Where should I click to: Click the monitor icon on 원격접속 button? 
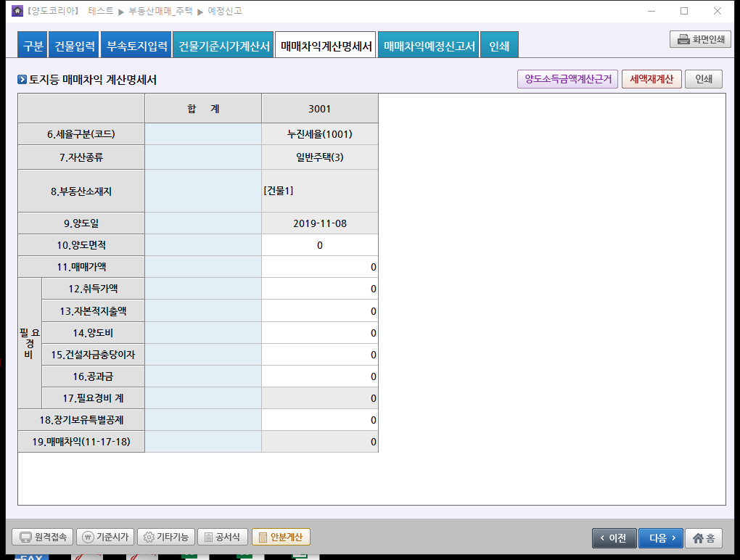[25, 537]
